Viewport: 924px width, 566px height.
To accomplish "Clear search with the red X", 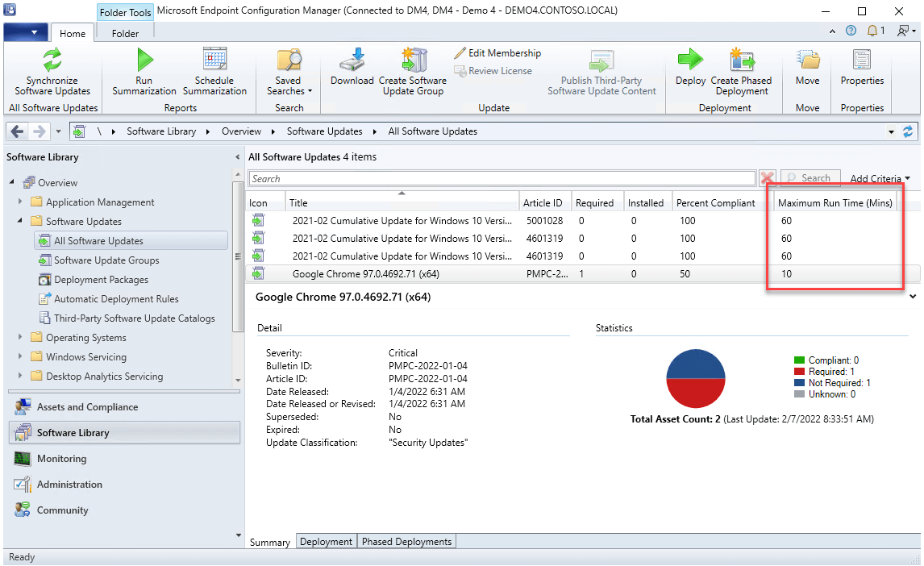I will point(768,178).
